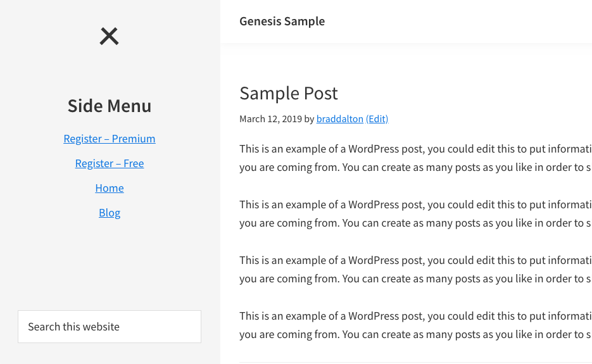Viewport: 592px width, 364px height.
Task: Close the side menu with the X icon
Action: (109, 37)
